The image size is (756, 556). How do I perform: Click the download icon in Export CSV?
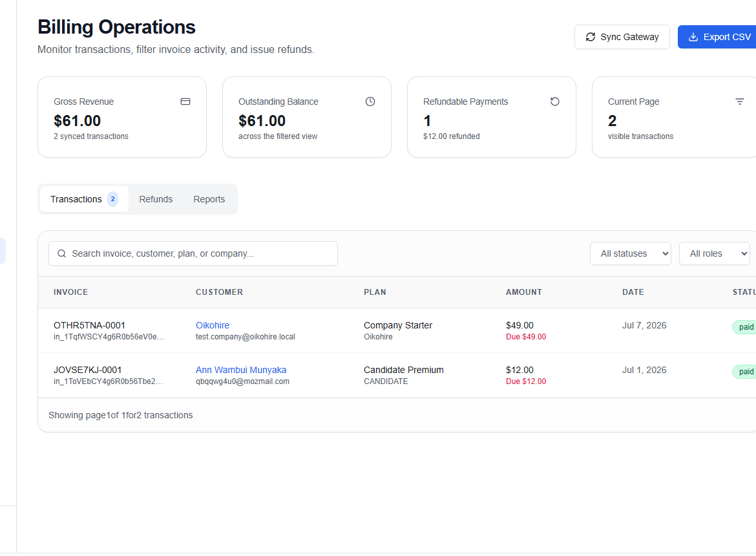tap(693, 37)
